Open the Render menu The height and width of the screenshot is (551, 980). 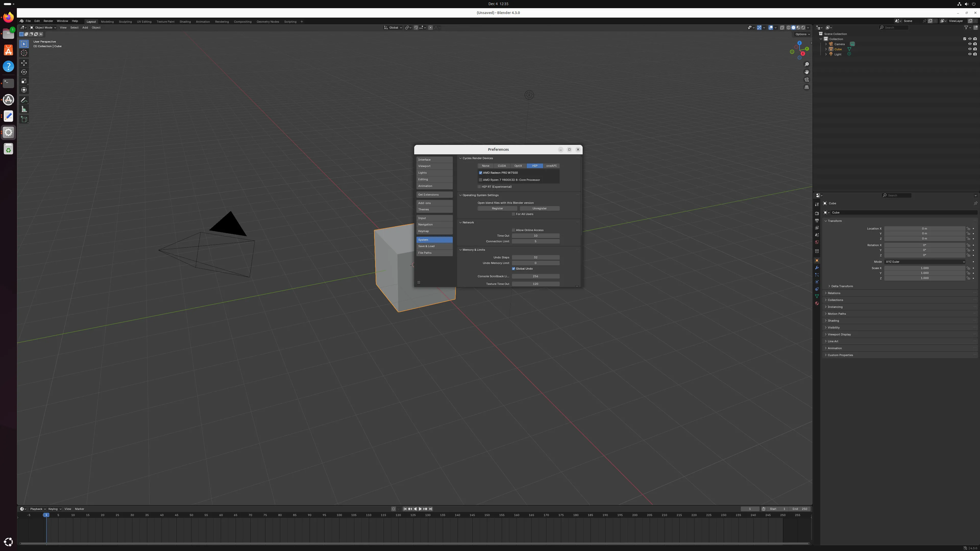[x=48, y=21]
